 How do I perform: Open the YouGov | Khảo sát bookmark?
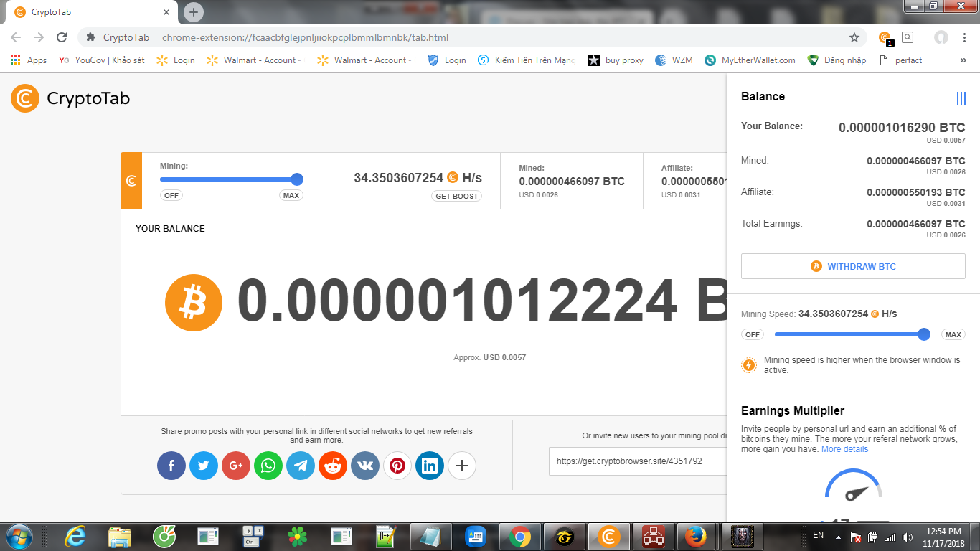(x=102, y=60)
